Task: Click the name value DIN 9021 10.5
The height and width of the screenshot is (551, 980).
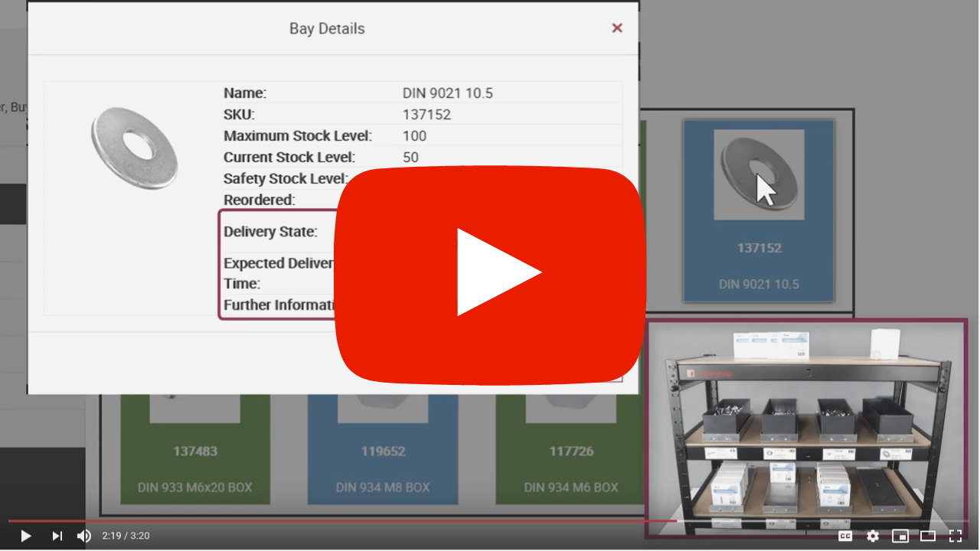Action: (448, 93)
